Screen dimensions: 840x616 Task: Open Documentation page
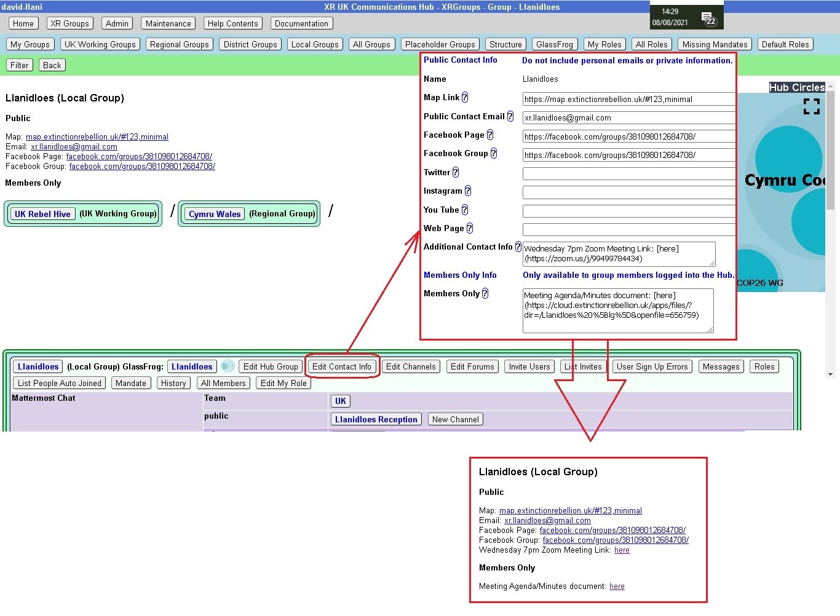pyautogui.click(x=301, y=23)
